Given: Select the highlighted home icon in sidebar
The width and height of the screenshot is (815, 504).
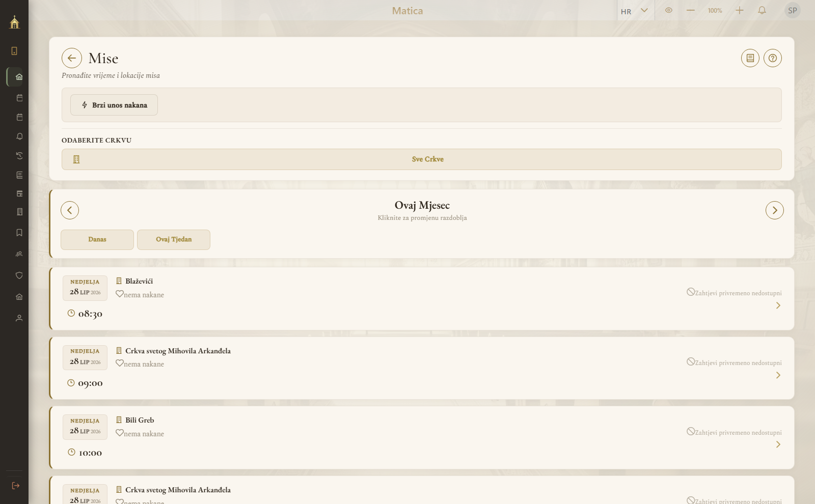Looking at the screenshot, I should (x=19, y=77).
